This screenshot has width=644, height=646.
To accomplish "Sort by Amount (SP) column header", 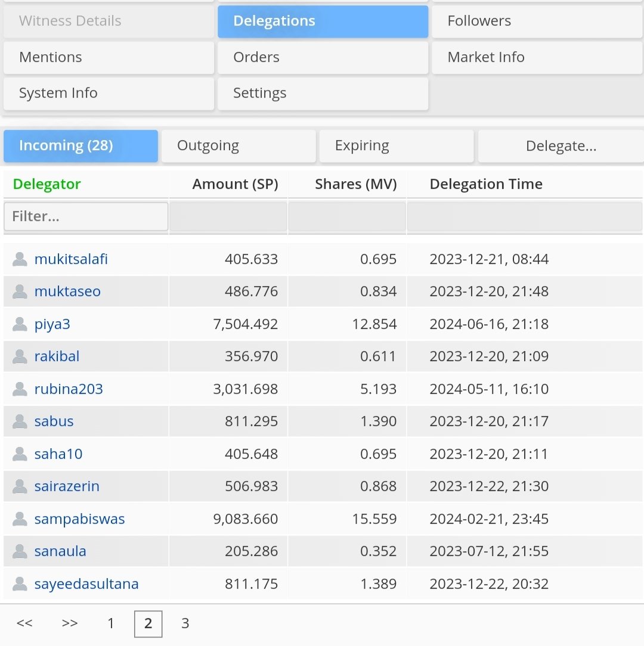I will pyautogui.click(x=235, y=184).
